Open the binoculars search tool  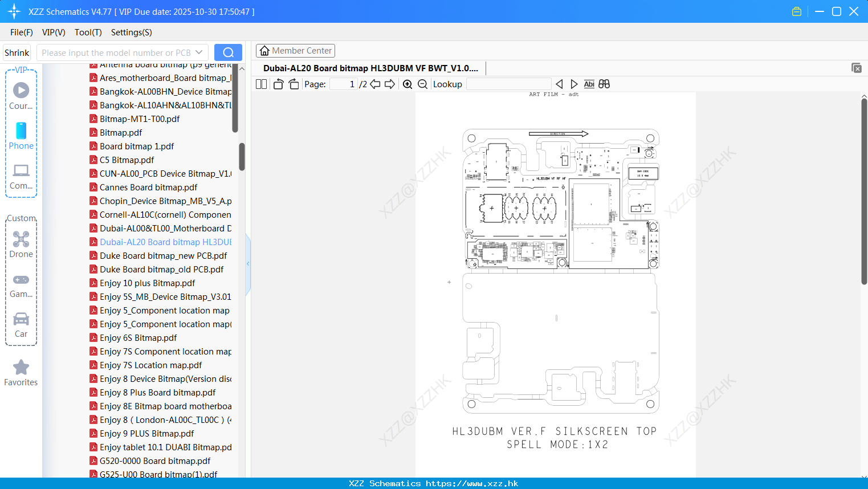[x=604, y=84]
